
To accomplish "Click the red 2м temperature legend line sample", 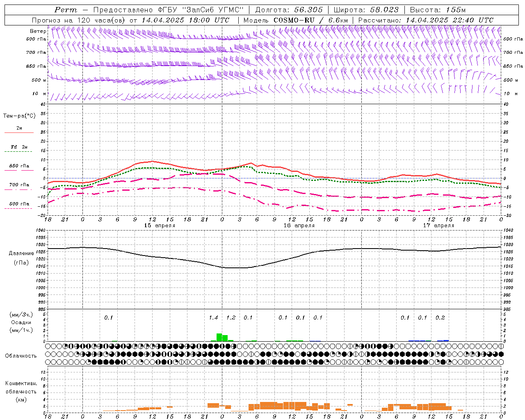I will 19,133.
